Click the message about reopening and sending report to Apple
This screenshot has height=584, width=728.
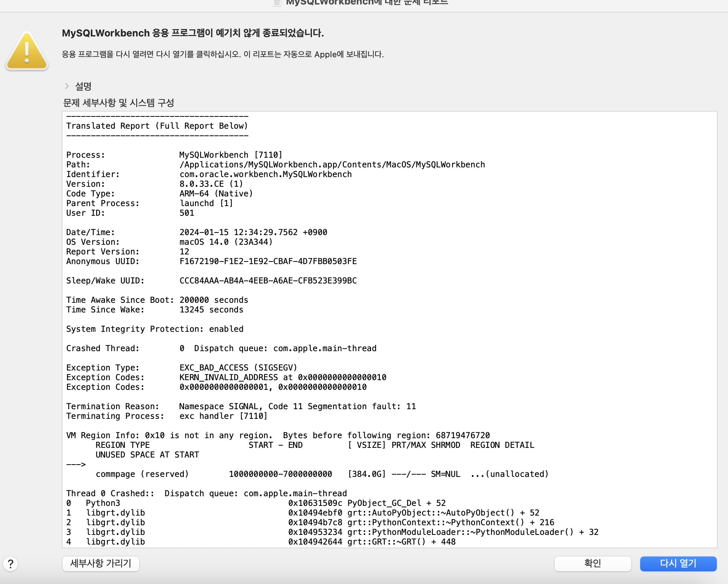[223, 54]
